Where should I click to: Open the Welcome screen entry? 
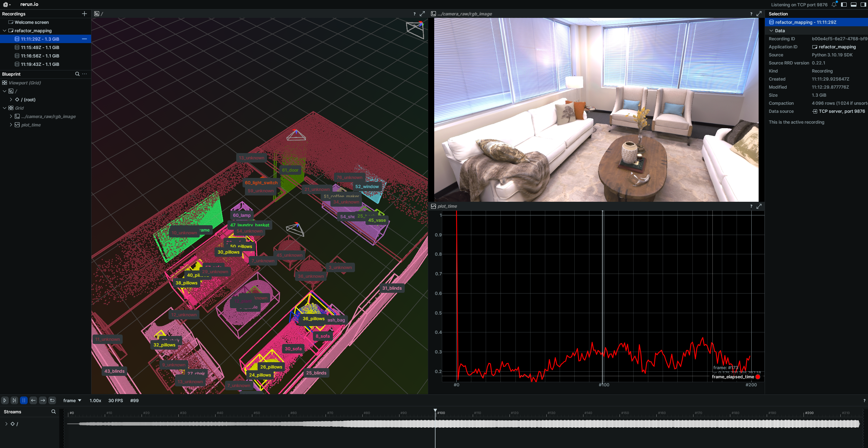click(x=32, y=22)
